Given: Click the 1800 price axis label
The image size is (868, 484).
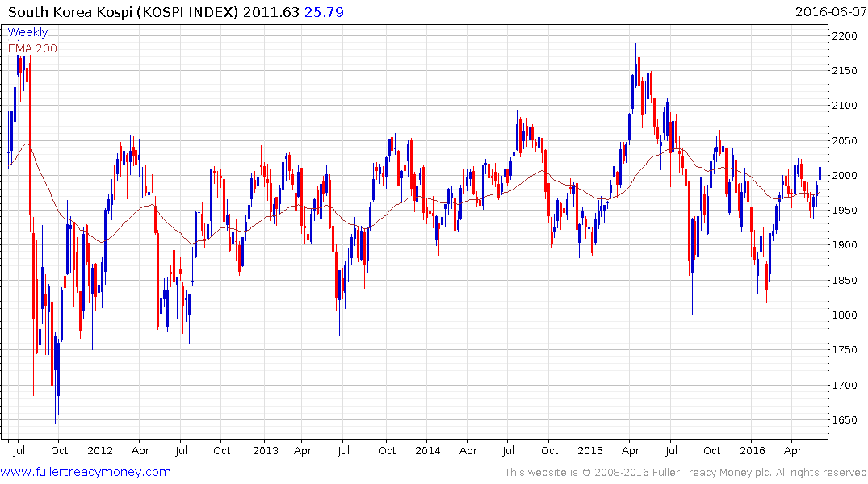Looking at the screenshot, I should [x=845, y=315].
